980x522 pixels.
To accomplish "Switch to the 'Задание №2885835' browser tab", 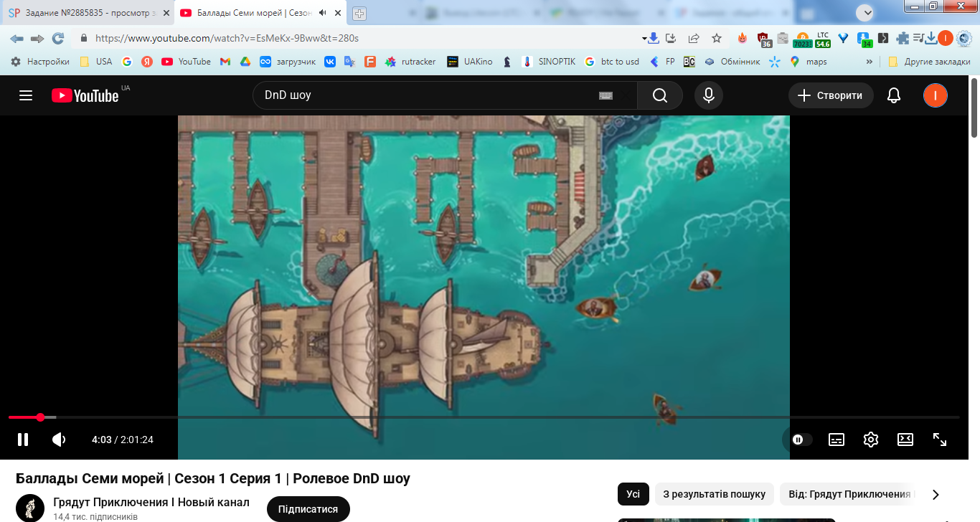I will pyautogui.click(x=88, y=13).
